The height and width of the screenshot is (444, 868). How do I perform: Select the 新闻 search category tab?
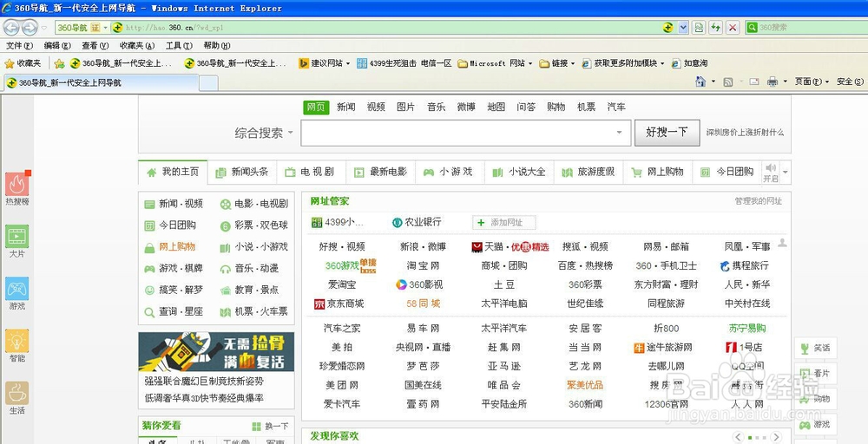pyautogui.click(x=346, y=108)
